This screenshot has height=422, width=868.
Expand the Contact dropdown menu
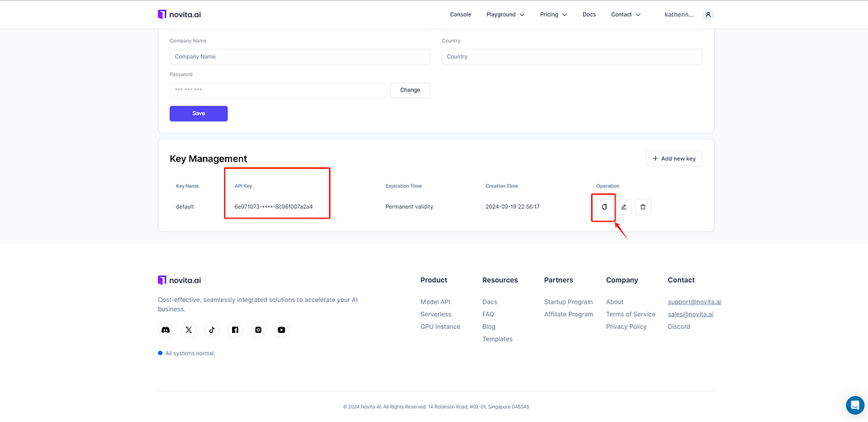click(626, 14)
